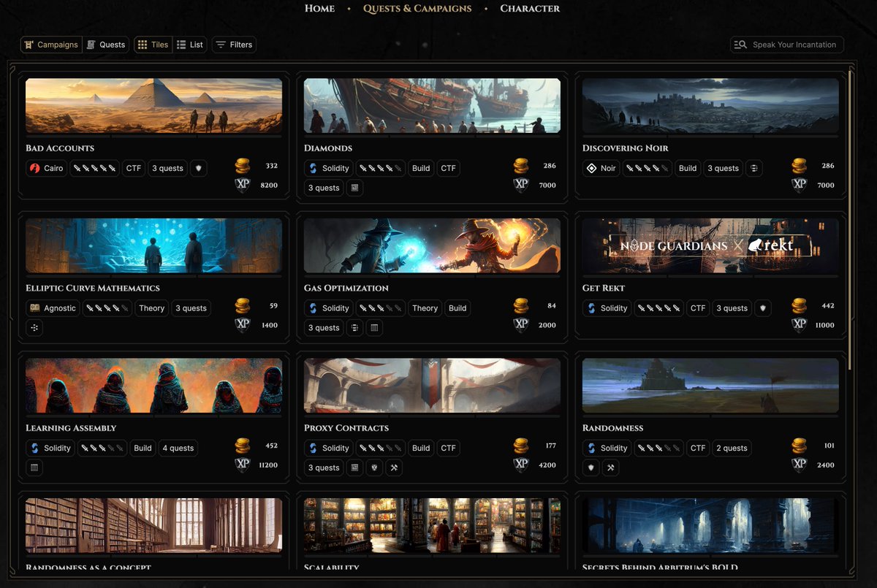The width and height of the screenshot is (877, 588).
Task: Click the CTF tag on Proxy Contracts
Action: pos(449,448)
